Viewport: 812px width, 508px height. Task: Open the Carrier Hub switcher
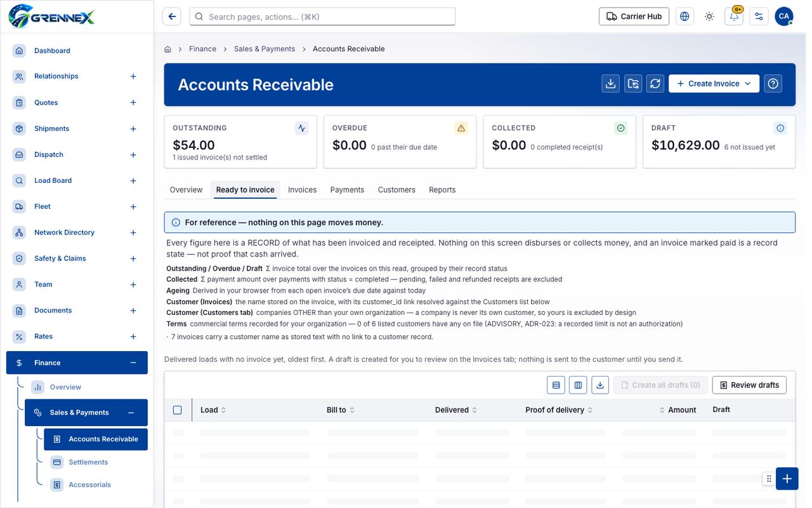click(634, 17)
